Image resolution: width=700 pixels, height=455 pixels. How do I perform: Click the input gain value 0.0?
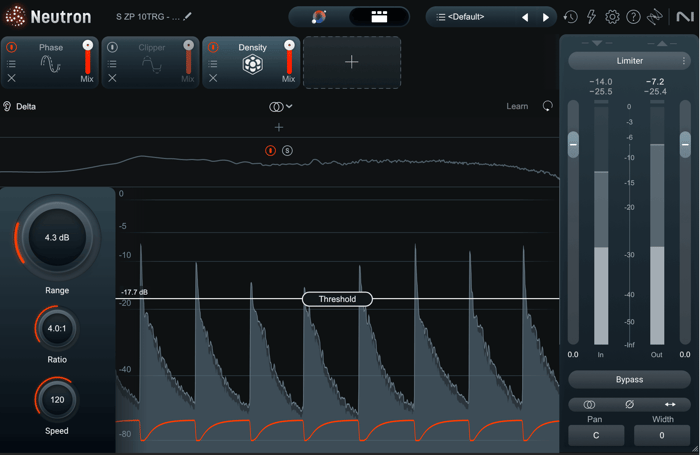click(573, 355)
